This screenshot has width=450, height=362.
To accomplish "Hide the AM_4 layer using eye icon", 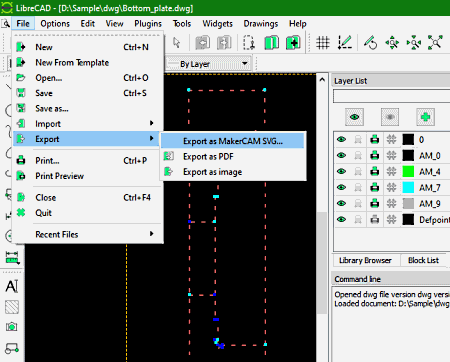I will 341,172.
